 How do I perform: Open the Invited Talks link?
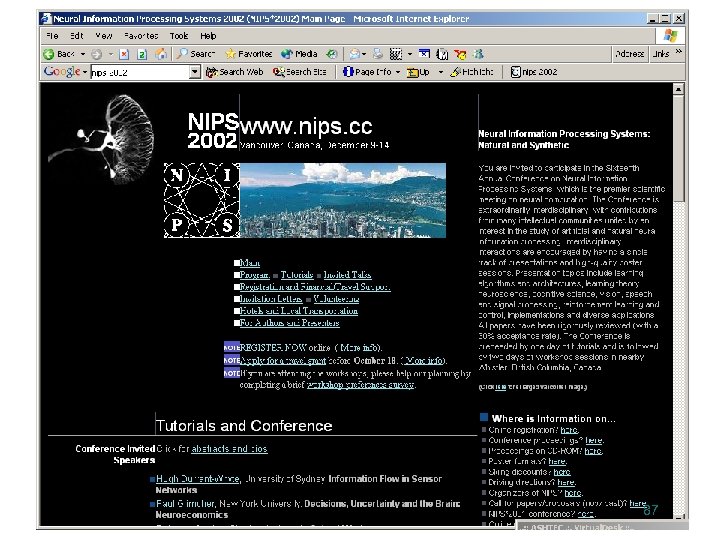(x=348, y=275)
